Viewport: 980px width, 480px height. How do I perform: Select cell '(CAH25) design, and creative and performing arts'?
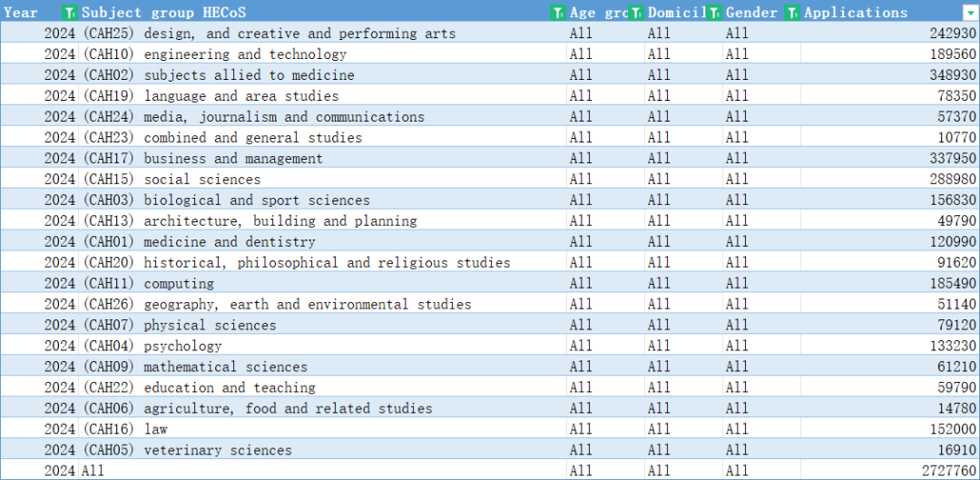pyautogui.click(x=322, y=34)
